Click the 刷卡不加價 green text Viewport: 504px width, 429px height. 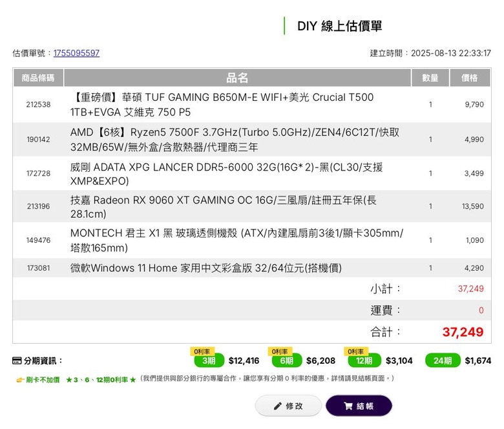43,380
